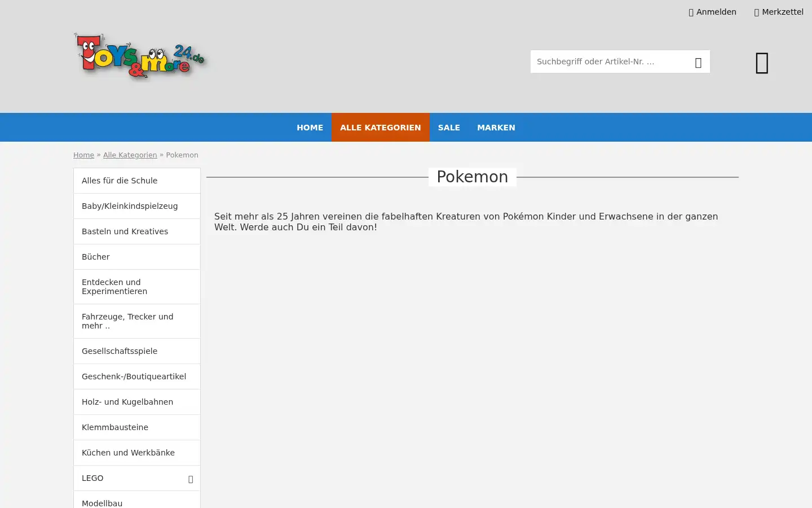Open Baby/Kleinkindspielzeug category
This screenshot has height=508, width=812.
(136, 206)
